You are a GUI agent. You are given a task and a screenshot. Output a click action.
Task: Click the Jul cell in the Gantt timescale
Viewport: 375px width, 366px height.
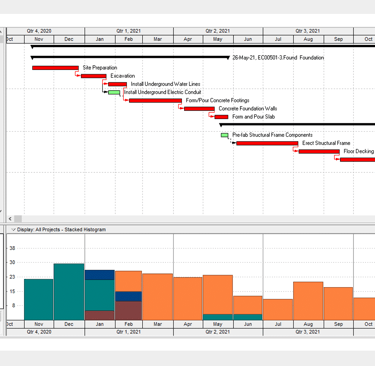pyautogui.click(x=278, y=39)
